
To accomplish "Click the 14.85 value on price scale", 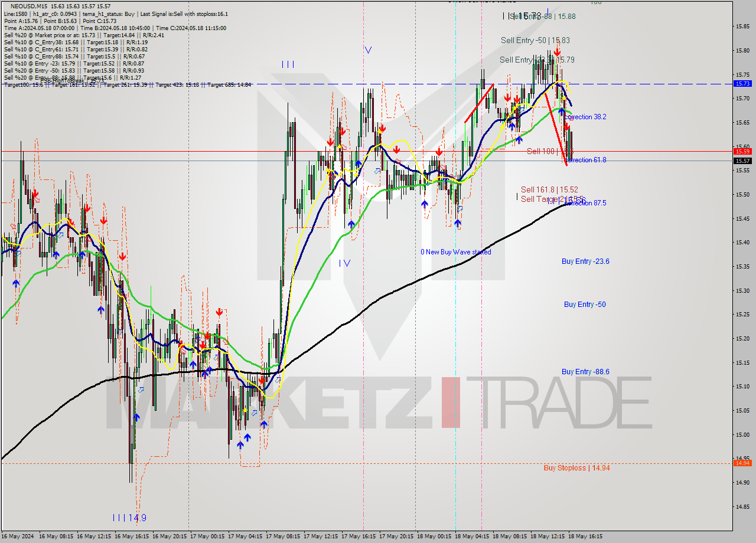I will tap(742, 506).
